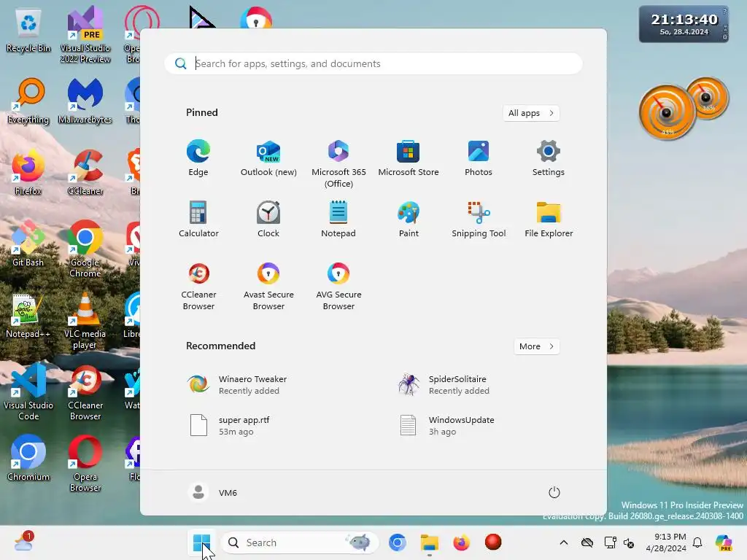Click the Start menu search field
Image resolution: width=747 pixels, height=560 pixels.
click(373, 64)
